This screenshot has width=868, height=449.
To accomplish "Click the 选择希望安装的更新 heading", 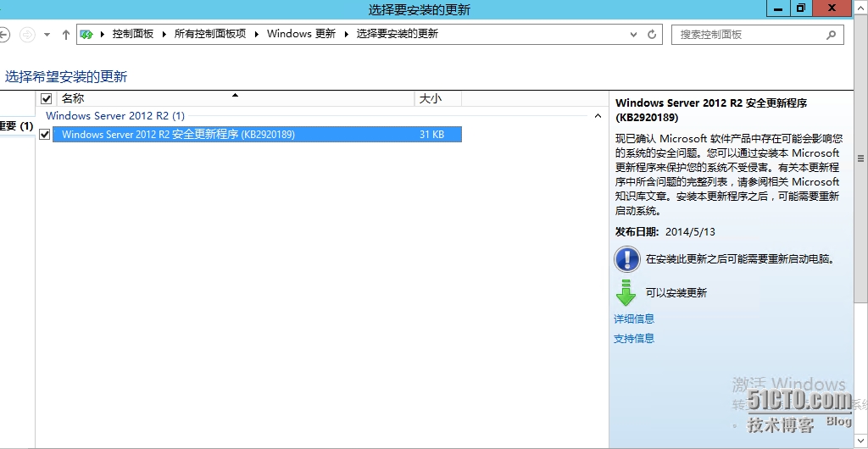I will click(66, 76).
